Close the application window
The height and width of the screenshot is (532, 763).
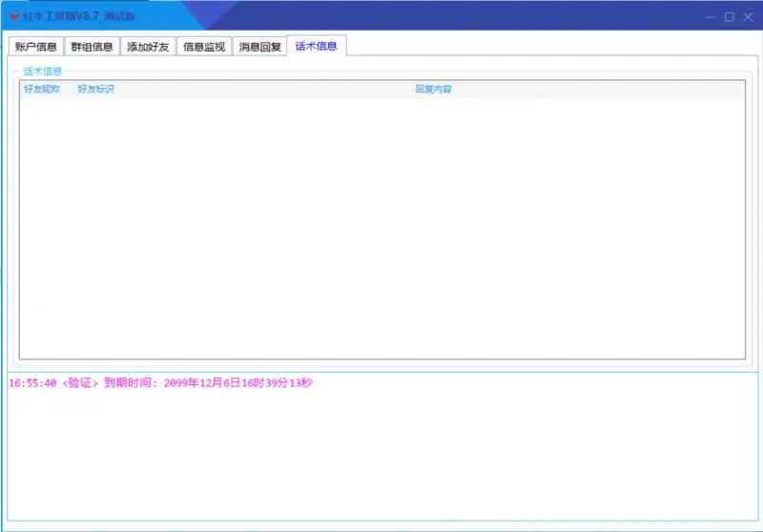[x=748, y=16]
